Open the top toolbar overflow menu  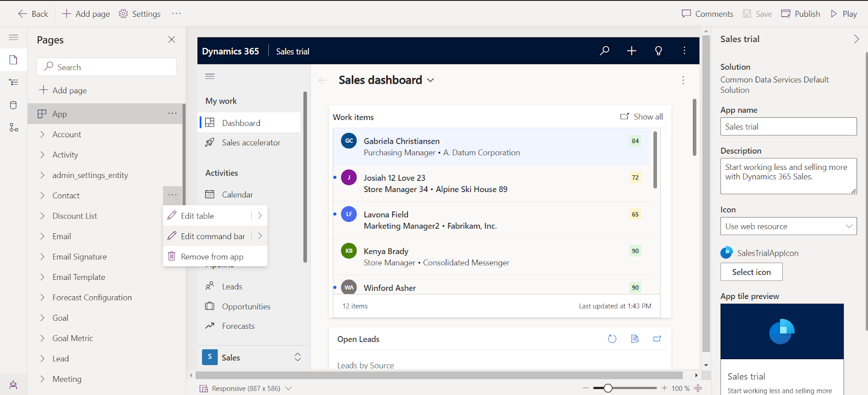point(176,14)
